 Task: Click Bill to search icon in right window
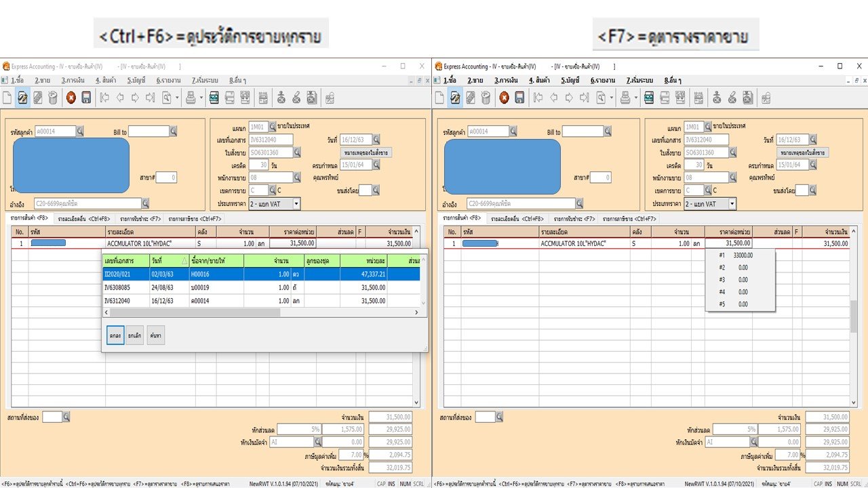coord(608,131)
